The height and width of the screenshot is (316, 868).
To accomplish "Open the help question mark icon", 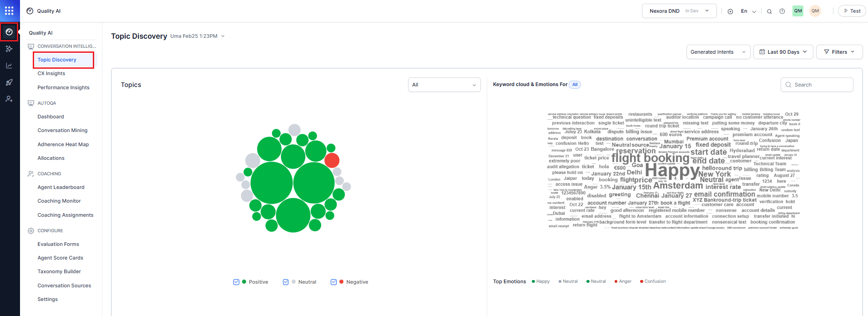I will click(x=782, y=11).
